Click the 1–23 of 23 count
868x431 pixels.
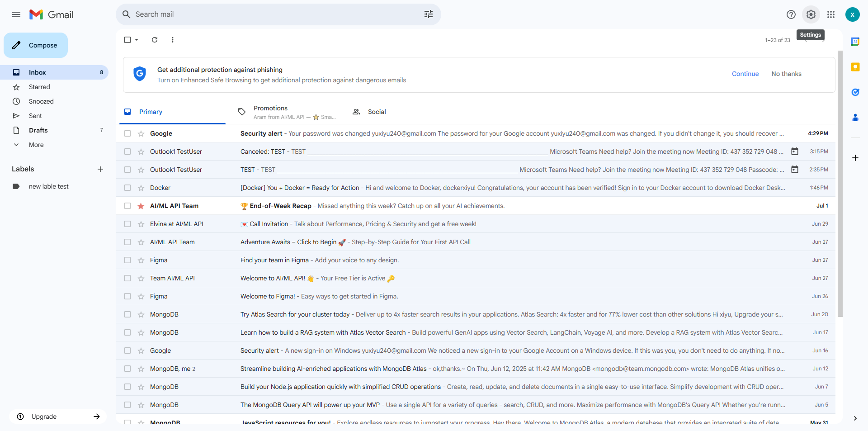pyautogui.click(x=777, y=40)
